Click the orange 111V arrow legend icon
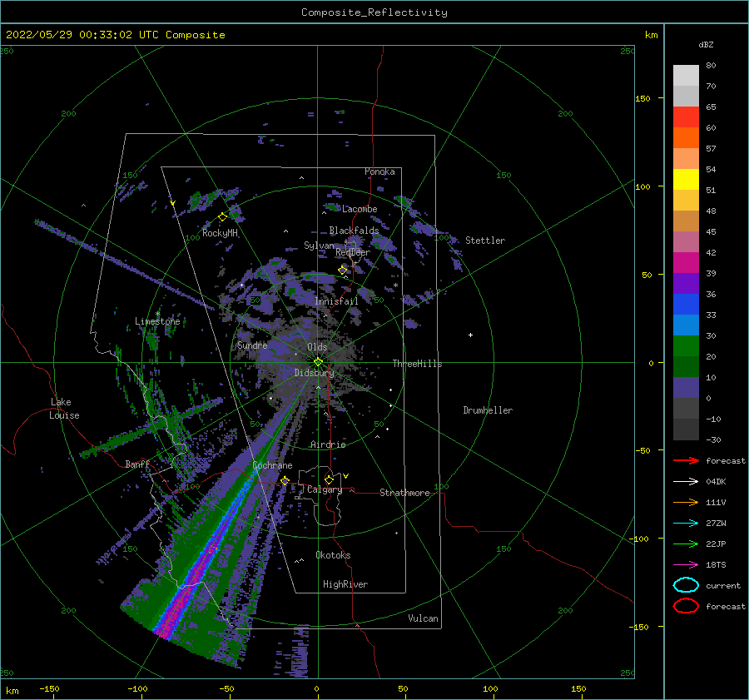This screenshot has width=749, height=700. [x=686, y=502]
